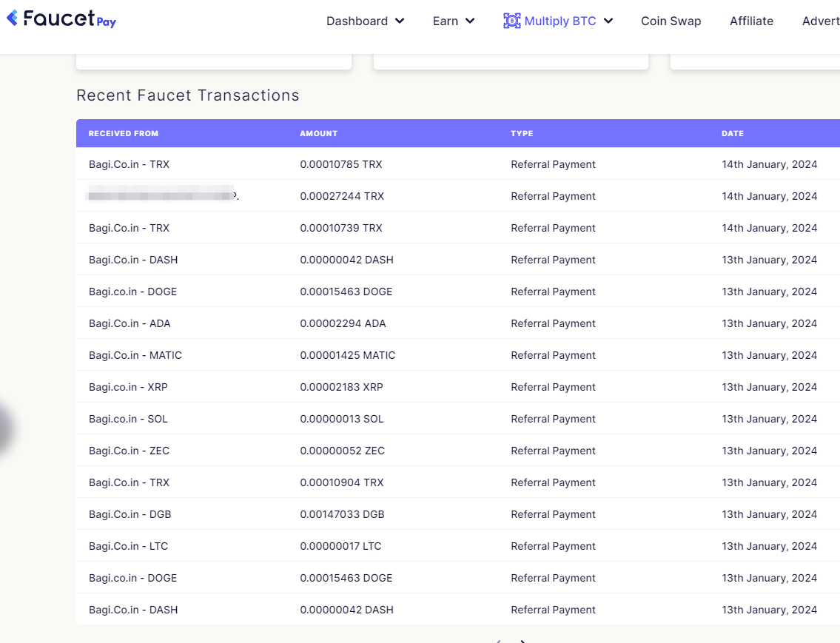Click the AMOUNT column header
Viewport: 840px width, 643px height.
[318, 133]
